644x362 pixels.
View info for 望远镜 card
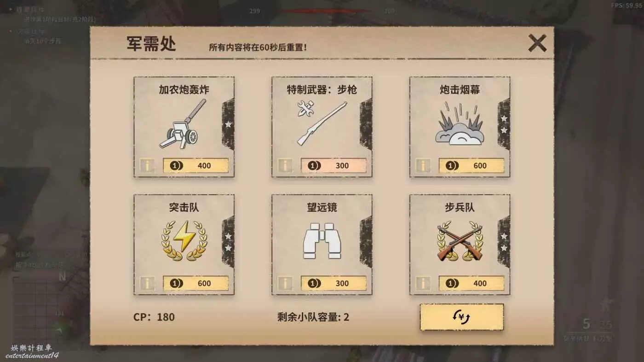coord(285,283)
